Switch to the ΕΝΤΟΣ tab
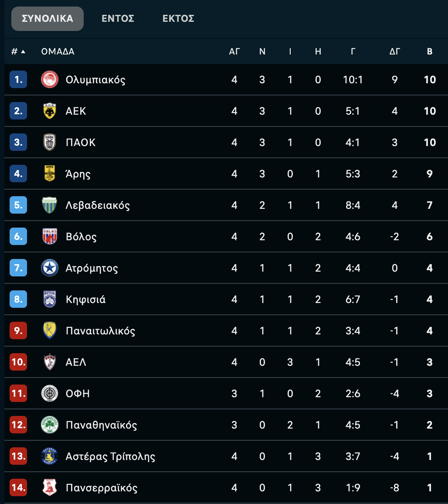 [x=118, y=19]
